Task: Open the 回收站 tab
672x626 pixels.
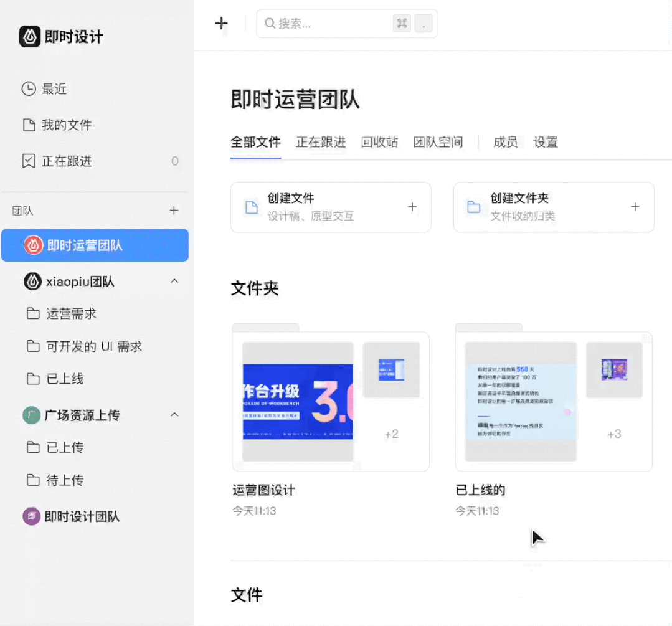Action: point(379,142)
